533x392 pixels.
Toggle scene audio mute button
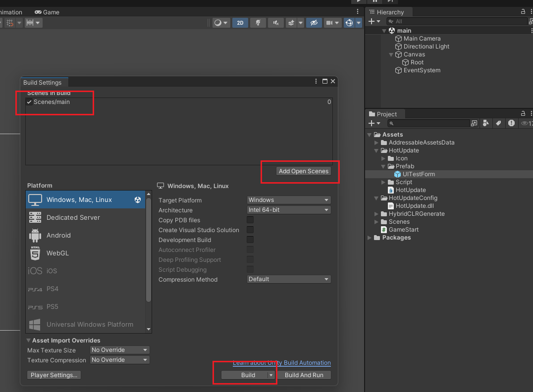(276, 23)
